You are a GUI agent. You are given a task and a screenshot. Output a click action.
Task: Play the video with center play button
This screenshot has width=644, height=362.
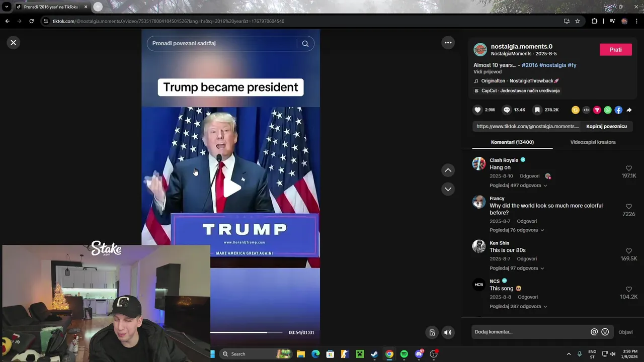pos(232,188)
